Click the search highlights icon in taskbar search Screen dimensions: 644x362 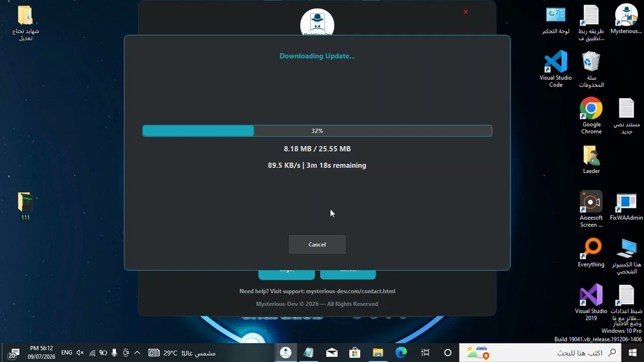coord(477,353)
